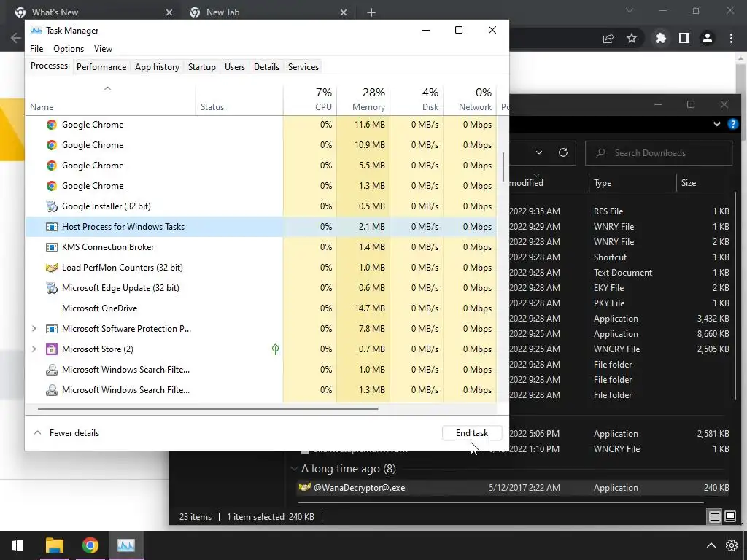Click the Task Manager horizontal scrollbar

click(x=208, y=408)
